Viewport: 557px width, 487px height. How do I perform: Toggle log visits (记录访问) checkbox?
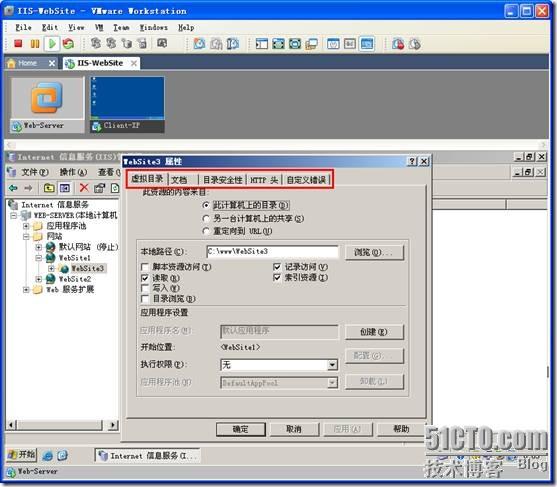277,267
